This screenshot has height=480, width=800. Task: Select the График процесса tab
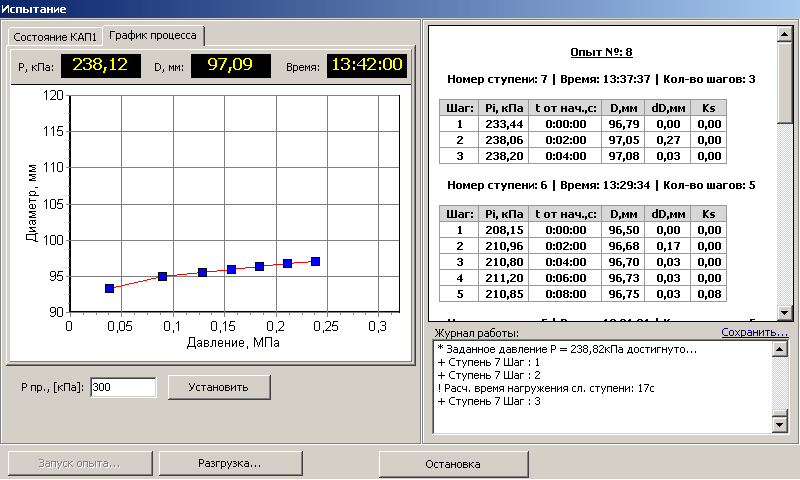155,36
